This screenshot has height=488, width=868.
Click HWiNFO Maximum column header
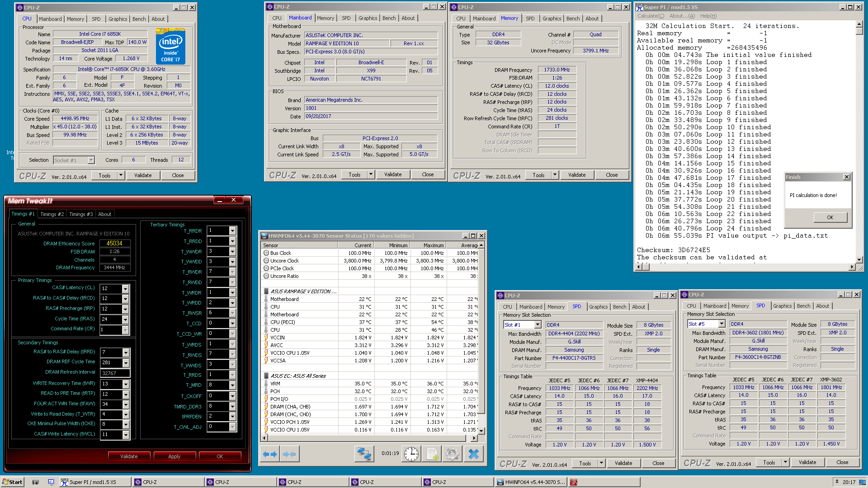(x=428, y=245)
